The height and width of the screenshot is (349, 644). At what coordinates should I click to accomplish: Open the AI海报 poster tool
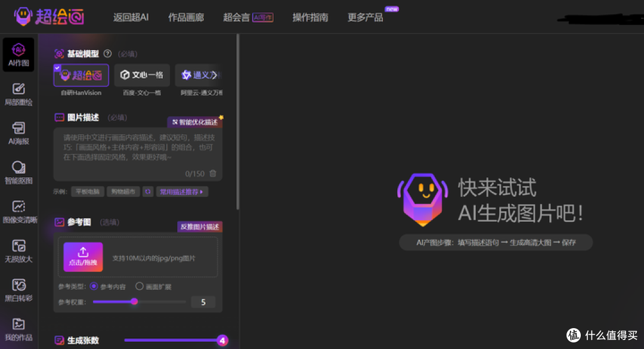[18, 133]
